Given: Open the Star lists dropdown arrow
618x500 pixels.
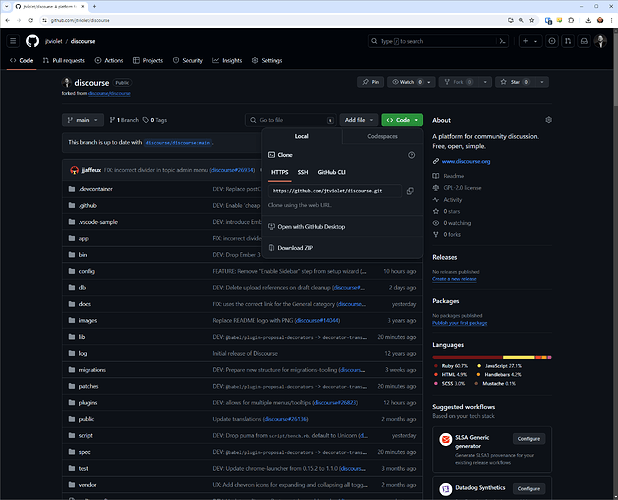Looking at the screenshot, I should point(542,82).
